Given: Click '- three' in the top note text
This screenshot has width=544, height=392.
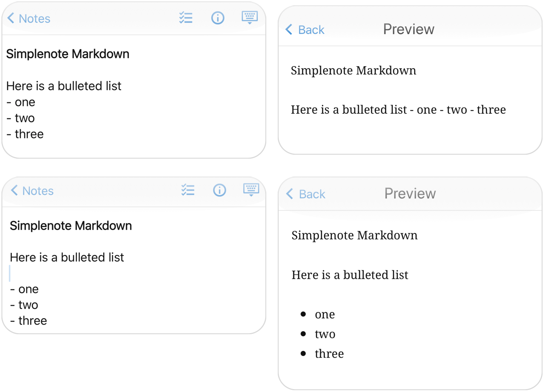Looking at the screenshot, I should (24, 134).
